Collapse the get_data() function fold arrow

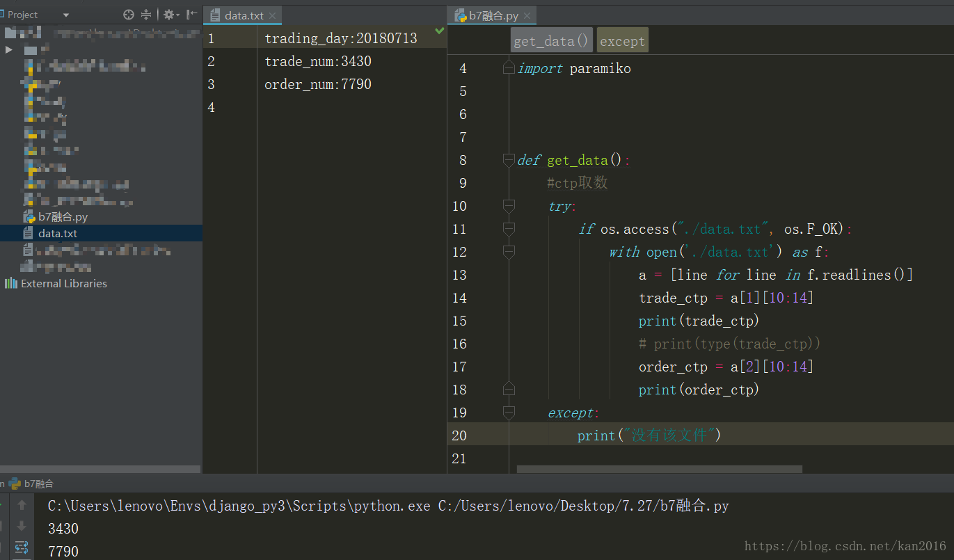click(x=509, y=160)
